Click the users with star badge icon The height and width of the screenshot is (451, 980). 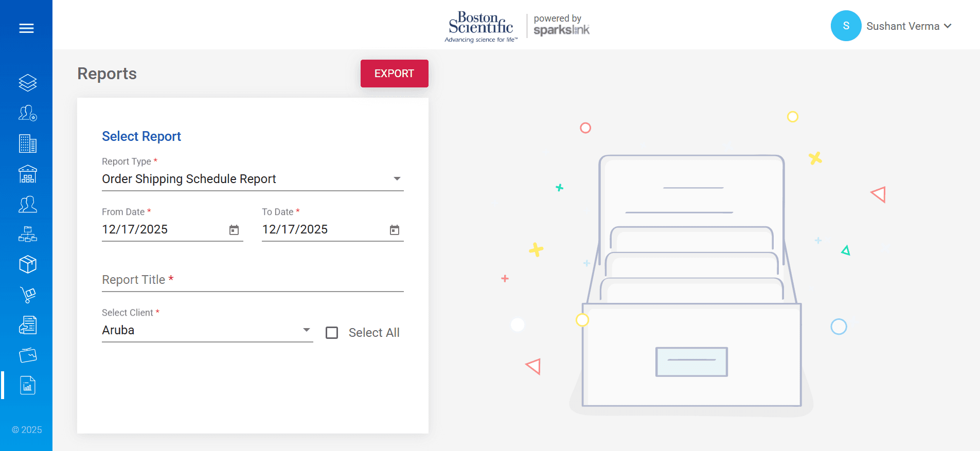pos(28,113)
